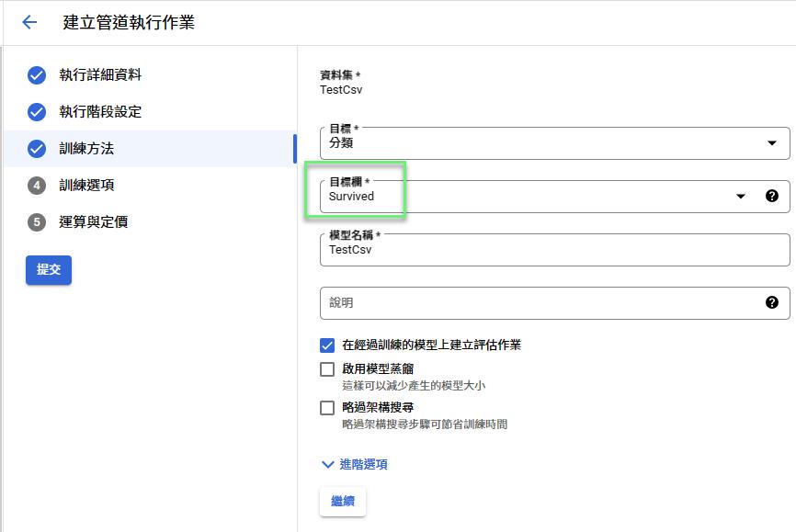The width and height of the screenshot is (796, 532).
Task: Click help icon in 目標欄 field
Action: (x=772, y=196)
